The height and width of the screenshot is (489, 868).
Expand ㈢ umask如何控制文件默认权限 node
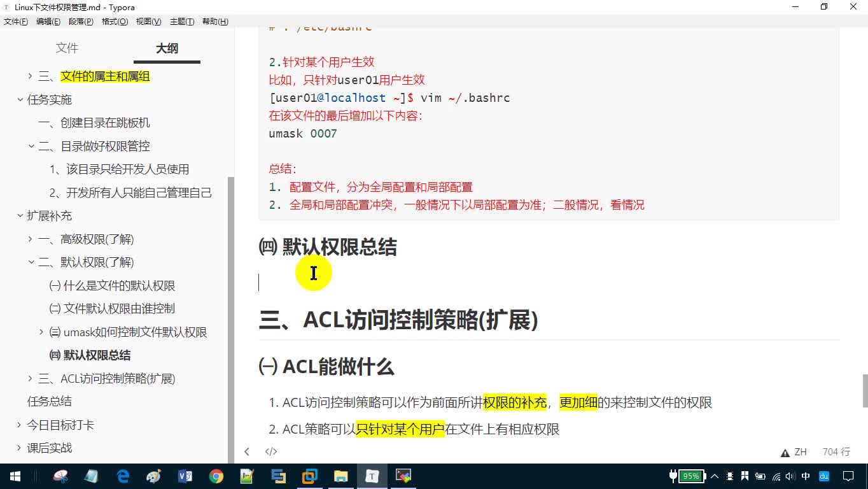tap(41, 332)
